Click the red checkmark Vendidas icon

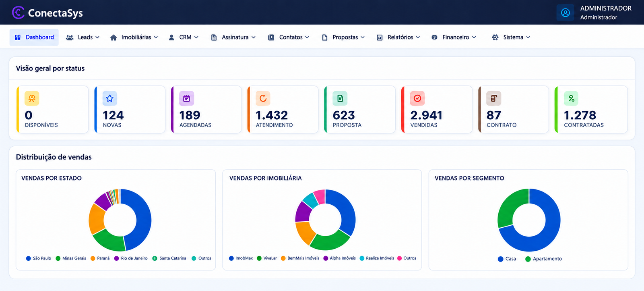417,98
